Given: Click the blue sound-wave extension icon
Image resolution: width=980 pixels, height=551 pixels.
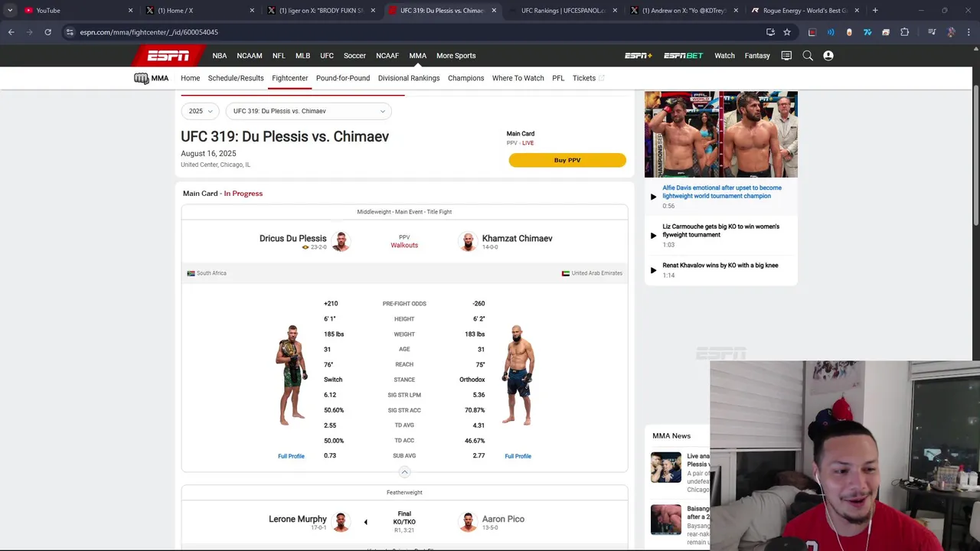Looking at the screenshot, I should [831, 32].
